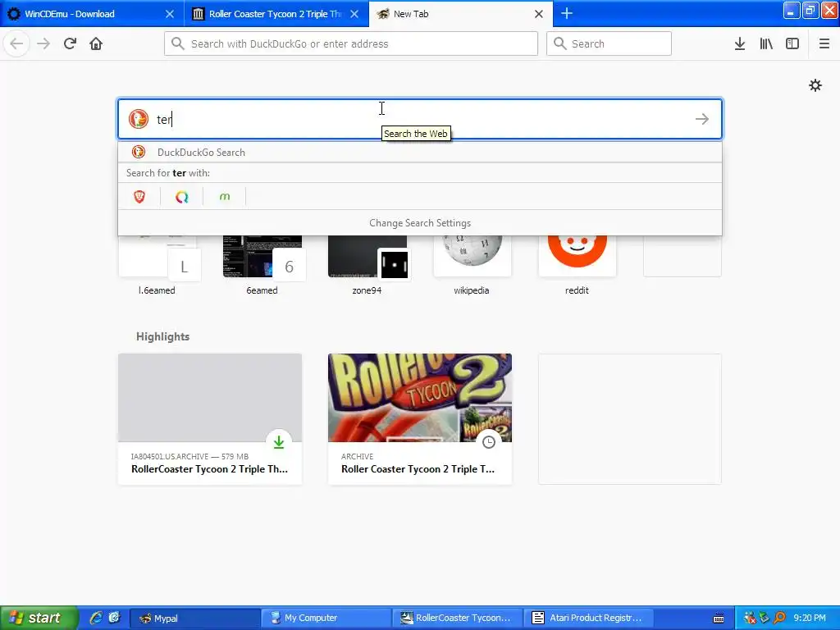Switch to Atari Product Registration taskbar button
Image resolution: width=840 pixels, height=630 pixels.
point(589,619)
